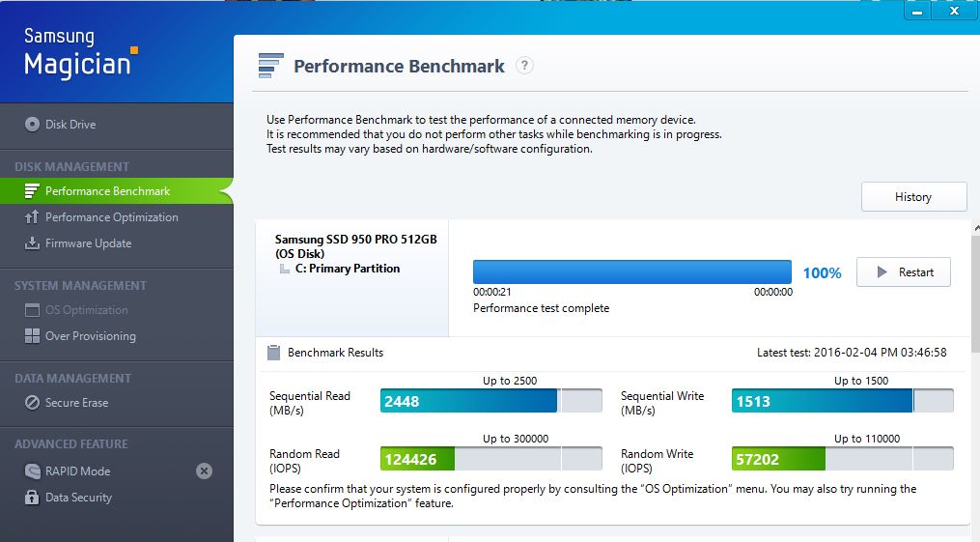Click the Disk Drive disc icon
The width and height of the screenshot is (980, 542).
tap(32, 125)
